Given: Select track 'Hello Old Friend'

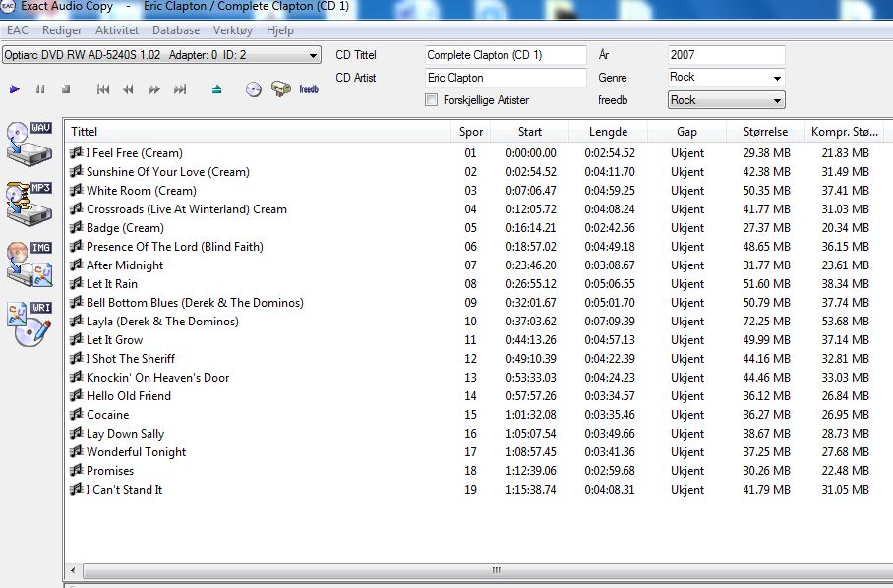Looking at the screenshot, I should 129,396.
